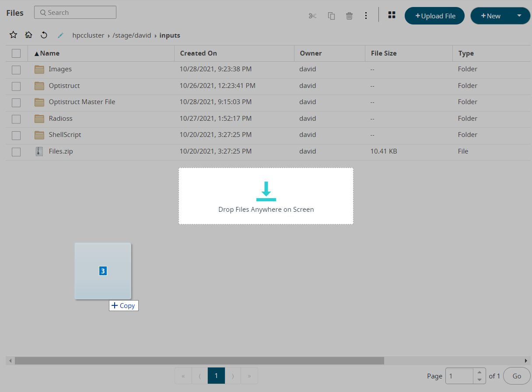
Task: Click the Radioss folder icon
Action: tap(39, 119)
